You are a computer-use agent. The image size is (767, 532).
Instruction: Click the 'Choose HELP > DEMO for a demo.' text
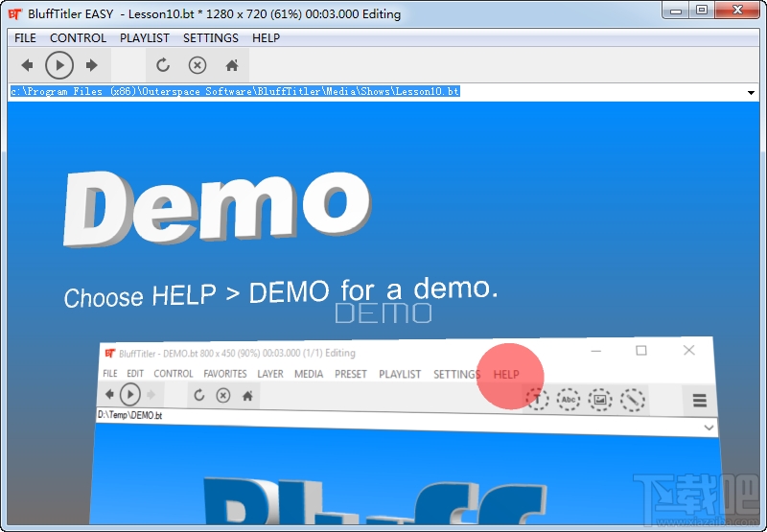coord(281,293)
